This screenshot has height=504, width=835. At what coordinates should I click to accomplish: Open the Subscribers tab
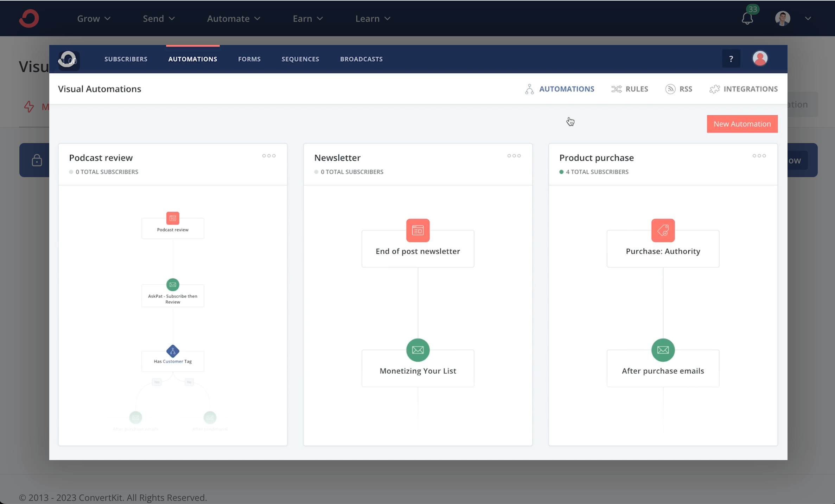point(126,59)
